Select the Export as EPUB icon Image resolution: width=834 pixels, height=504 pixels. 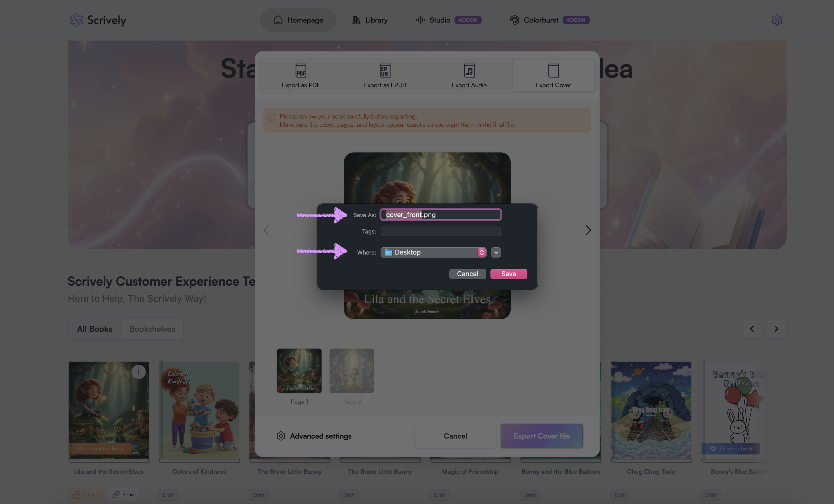[x=385, y=71]
